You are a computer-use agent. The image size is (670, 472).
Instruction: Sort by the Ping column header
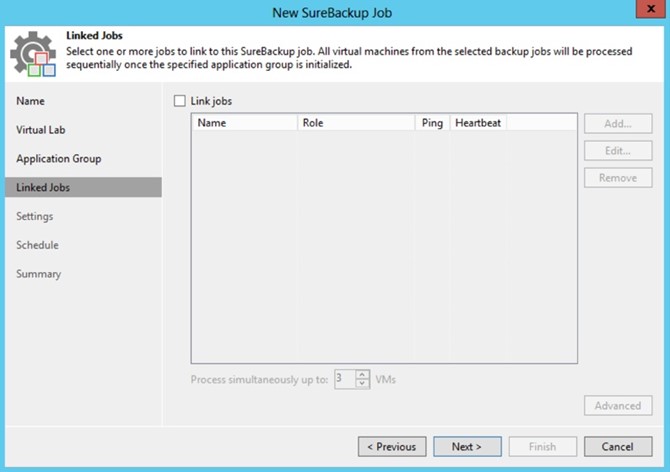tap(432, 123)
